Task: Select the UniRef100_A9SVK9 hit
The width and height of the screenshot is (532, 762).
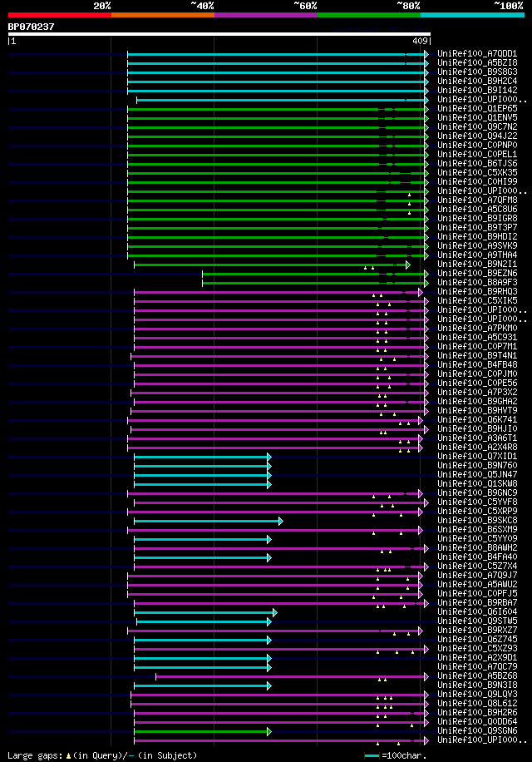Action: pyautogui.click(x=477, y=246)
